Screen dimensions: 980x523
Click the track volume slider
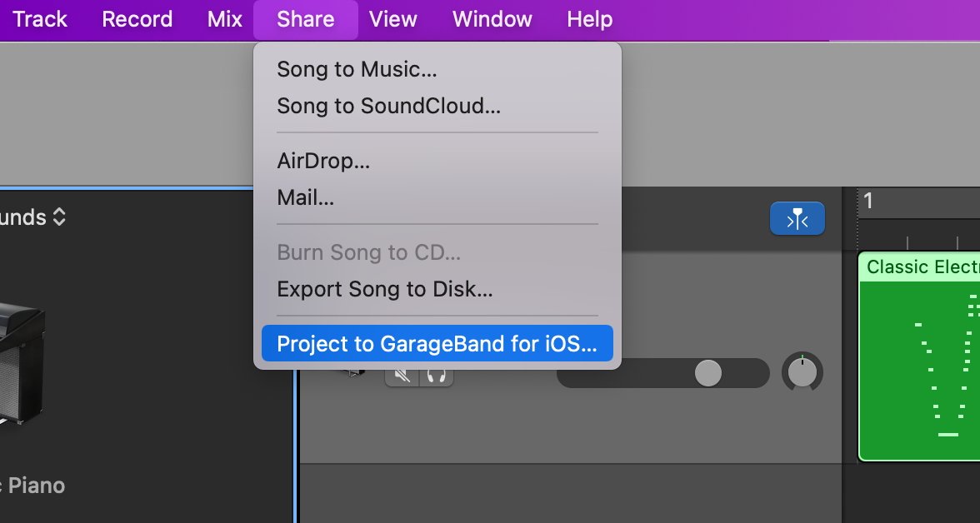(662, 373)
